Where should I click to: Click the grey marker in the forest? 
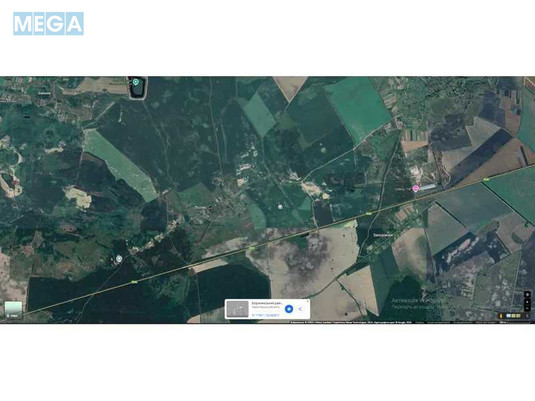119,259
